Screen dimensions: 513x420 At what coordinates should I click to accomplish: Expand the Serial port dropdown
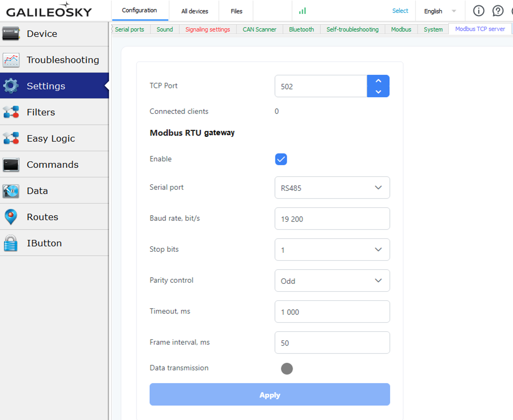coord(332,188)
